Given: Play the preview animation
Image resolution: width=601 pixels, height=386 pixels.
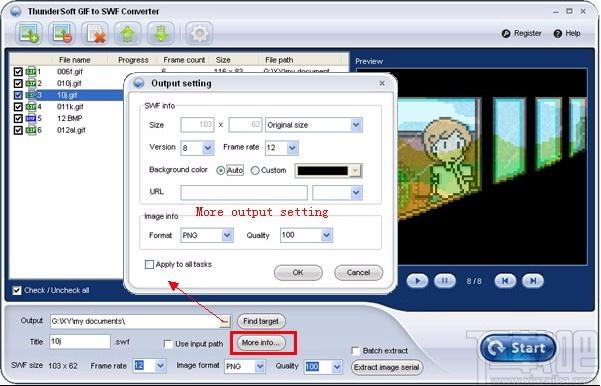Looking at the screenshot, I should click(417, 281).
